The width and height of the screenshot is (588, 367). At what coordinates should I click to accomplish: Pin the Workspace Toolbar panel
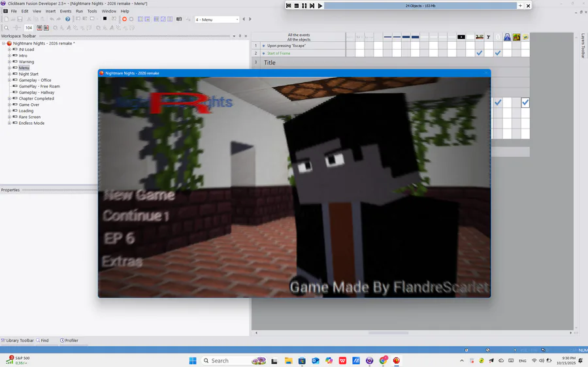[x=240, y=36]
